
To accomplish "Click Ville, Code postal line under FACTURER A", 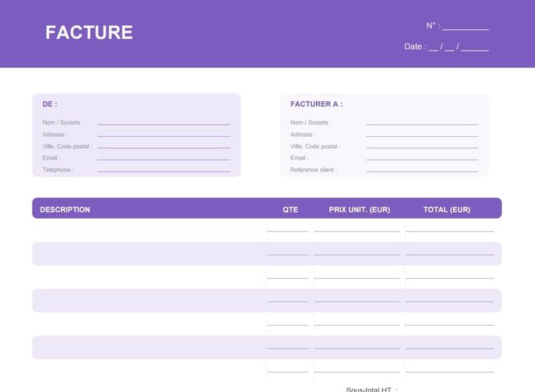I will point(422,146).
